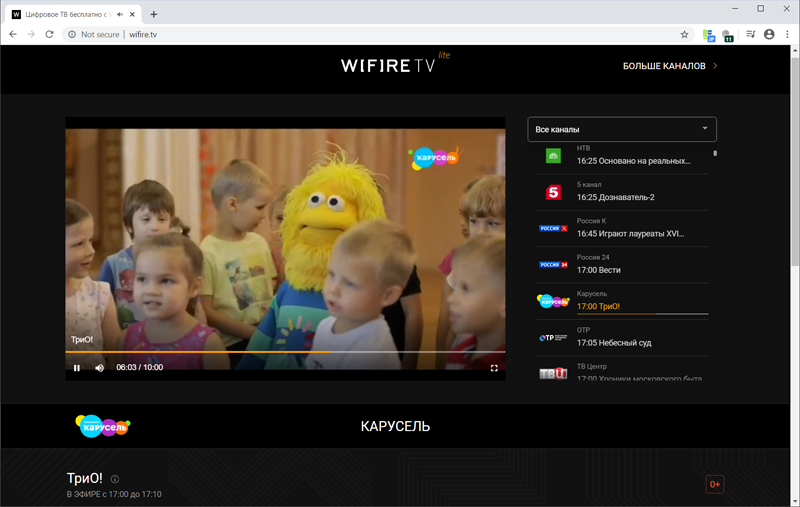Open a new browser tab
800x507 pixels.
(153, 14)
